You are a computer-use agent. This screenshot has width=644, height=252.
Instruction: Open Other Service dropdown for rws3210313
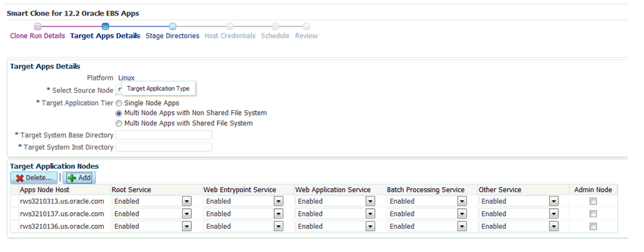[x=554, y=202]
